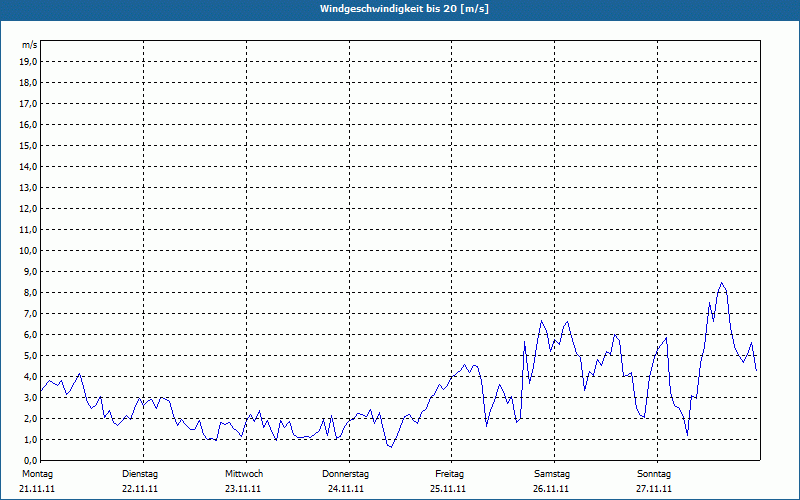Click the 'Samstag' day label
This screenshot has height=500, width=800.
click(x=552, y=474)
